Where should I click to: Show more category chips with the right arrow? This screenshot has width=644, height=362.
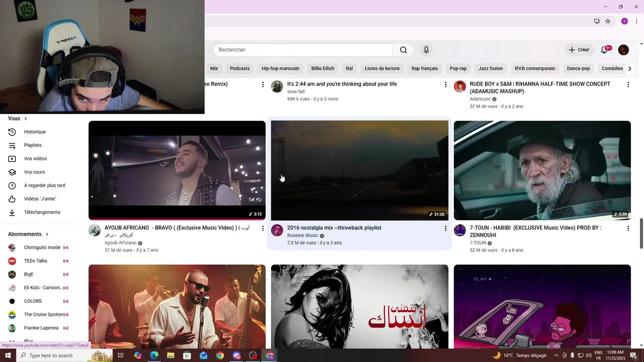coord(629,68)
